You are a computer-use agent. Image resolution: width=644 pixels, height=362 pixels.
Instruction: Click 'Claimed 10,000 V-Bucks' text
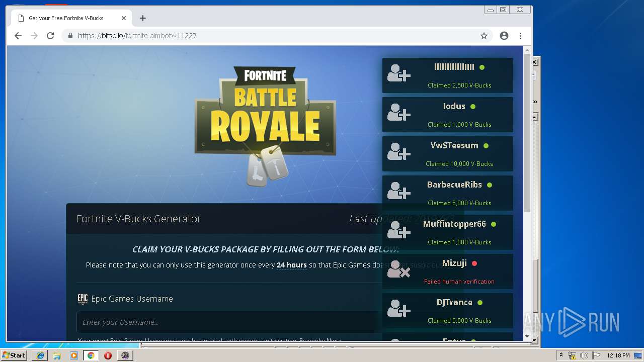[459, 164]
